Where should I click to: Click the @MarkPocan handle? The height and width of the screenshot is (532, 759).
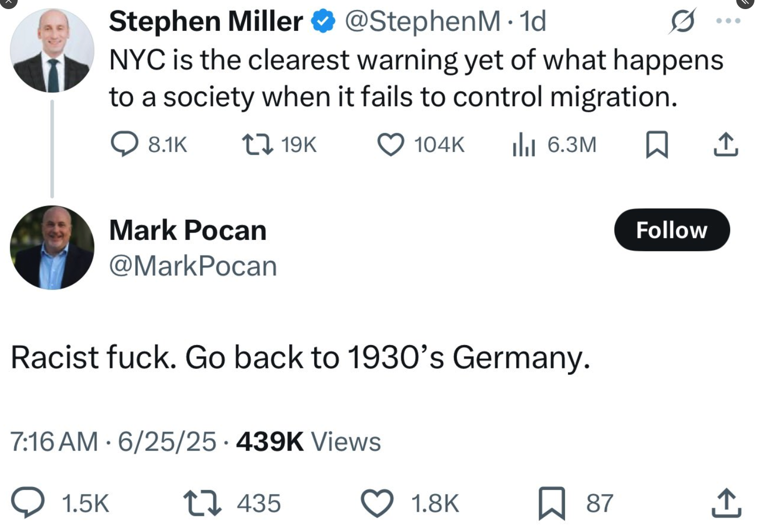coord(192,265)
